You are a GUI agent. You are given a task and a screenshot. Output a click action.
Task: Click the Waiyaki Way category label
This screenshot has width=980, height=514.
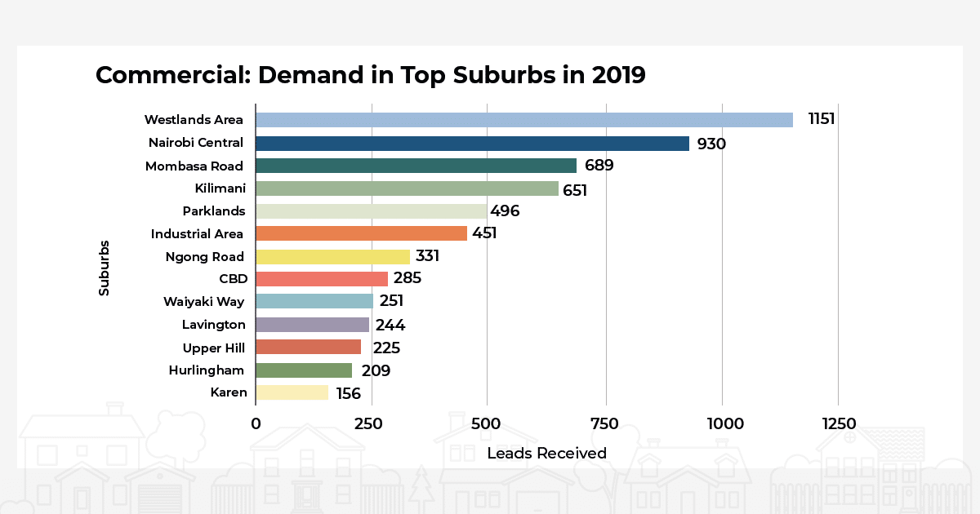pos(204,302)
